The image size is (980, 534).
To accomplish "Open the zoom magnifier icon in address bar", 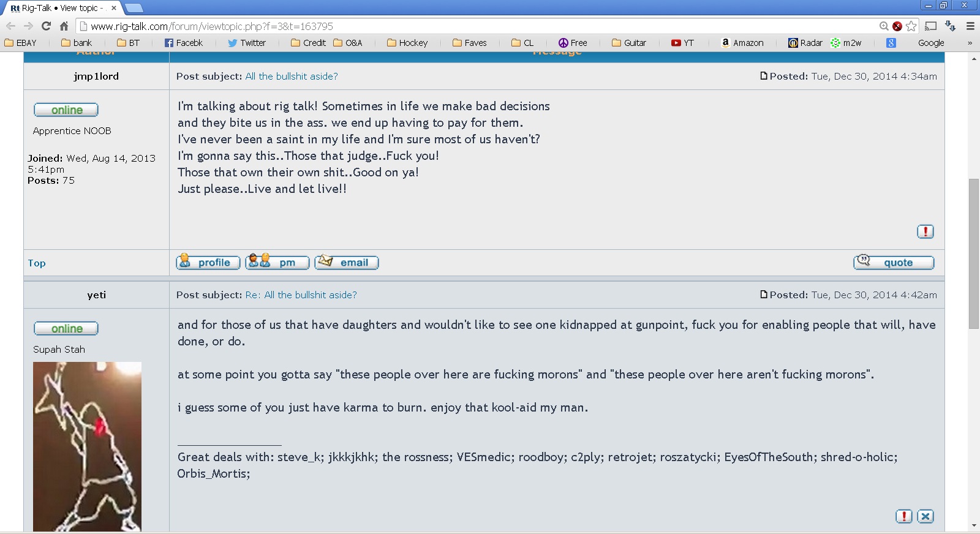I will [884, 26].
